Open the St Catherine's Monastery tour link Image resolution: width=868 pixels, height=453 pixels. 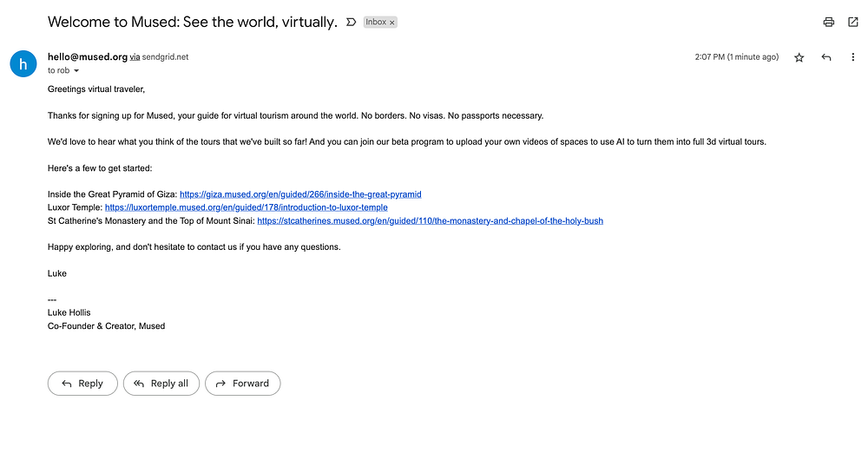(x=430, y=220)
